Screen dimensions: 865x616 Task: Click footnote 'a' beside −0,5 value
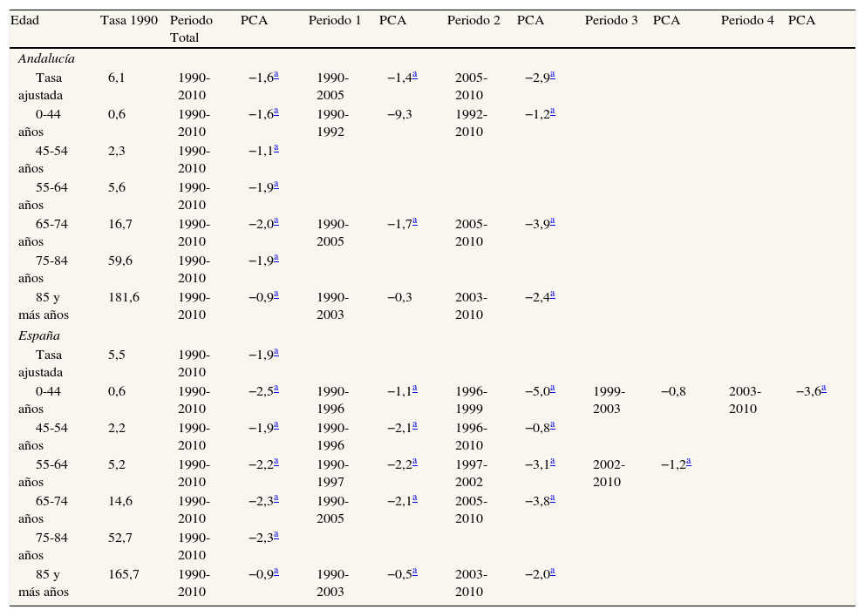tap(414, 572)
